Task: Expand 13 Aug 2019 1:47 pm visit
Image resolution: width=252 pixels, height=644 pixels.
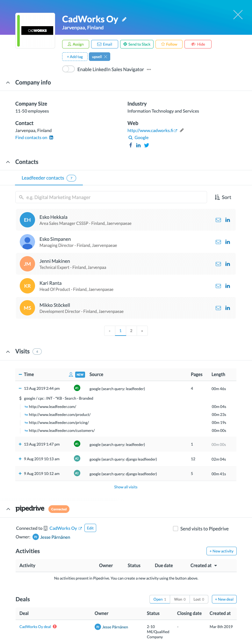Action: (x=20, y=444)
